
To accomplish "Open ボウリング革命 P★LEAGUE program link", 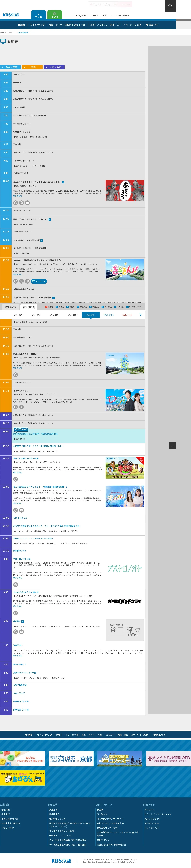I will click(47, 526).
